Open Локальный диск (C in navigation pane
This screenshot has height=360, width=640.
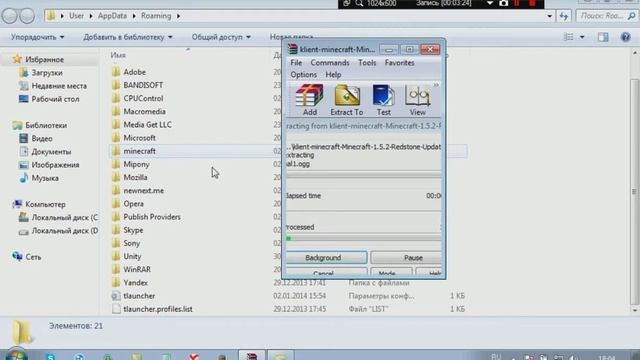64,218
